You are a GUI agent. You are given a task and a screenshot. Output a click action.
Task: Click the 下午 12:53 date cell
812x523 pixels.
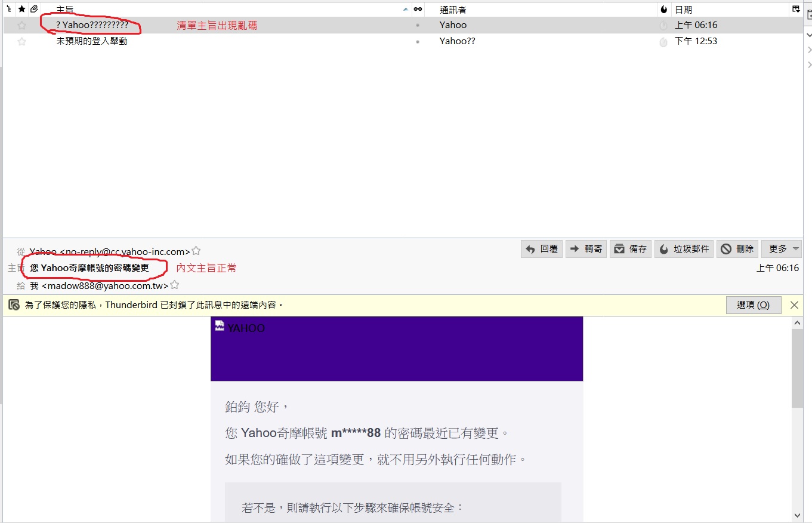click(696, 41)
